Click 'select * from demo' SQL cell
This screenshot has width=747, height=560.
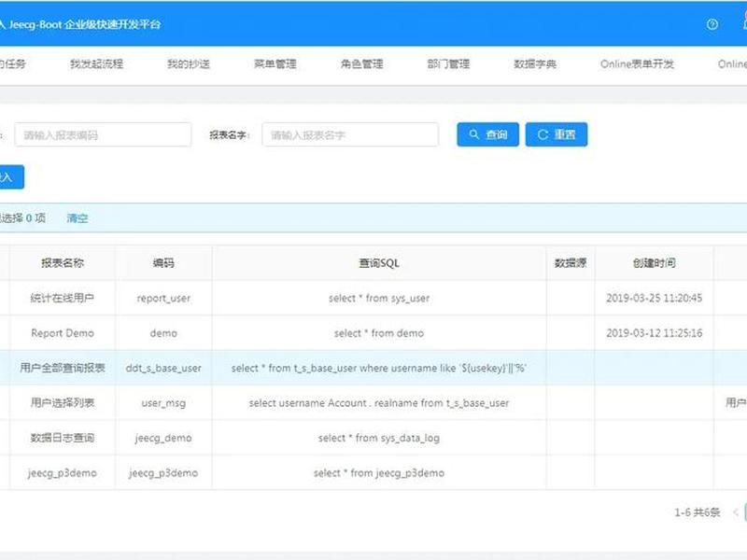379,333
